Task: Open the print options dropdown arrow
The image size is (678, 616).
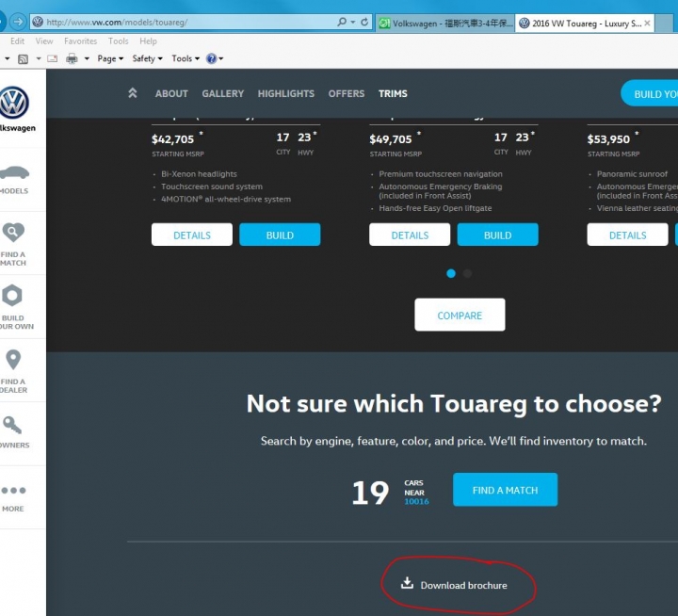Action: coord(87,58)
